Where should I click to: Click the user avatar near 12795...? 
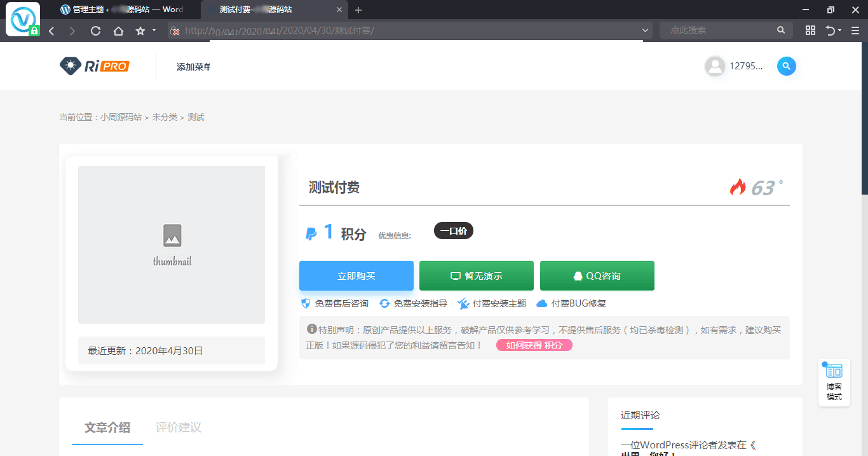coord(715,66)
